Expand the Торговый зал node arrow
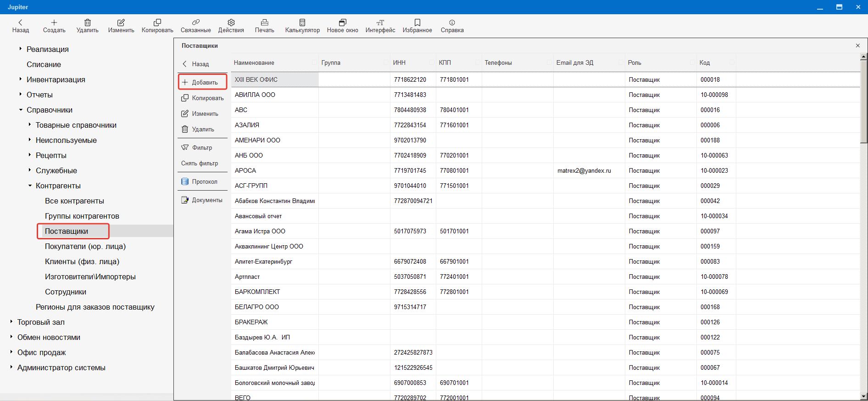Screen dimensions: 868x401 [x=11, y=322]
